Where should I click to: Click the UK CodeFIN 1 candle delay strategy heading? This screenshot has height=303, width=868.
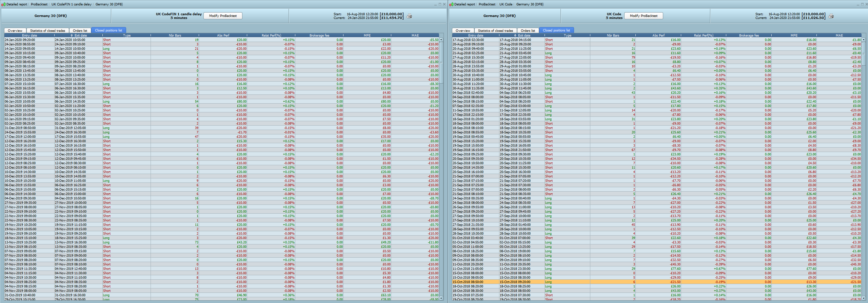(179, 14)
